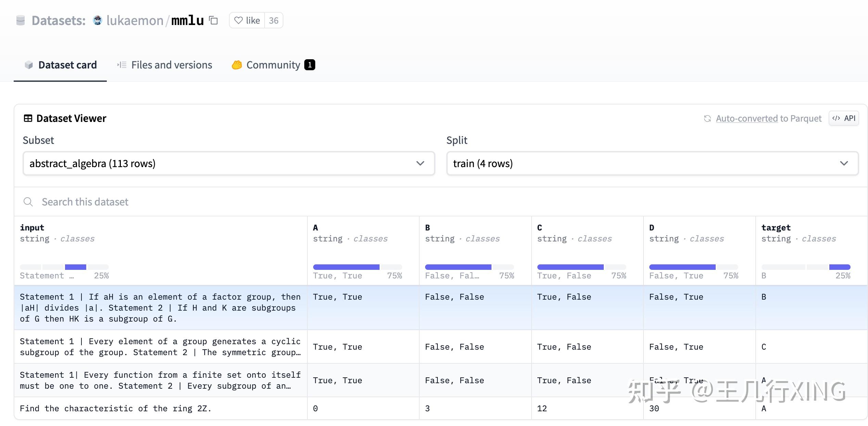Image resolution: width=868 pixels, height=426 pixels.
Task: Click the Datasets database icon
Action: click(21, 21)
